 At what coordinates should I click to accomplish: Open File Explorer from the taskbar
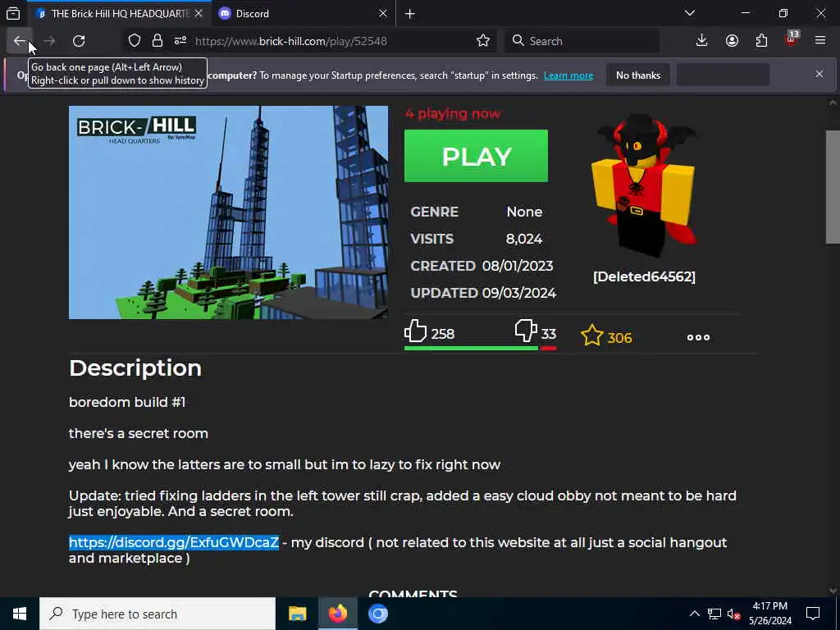(x=297, y=614)
